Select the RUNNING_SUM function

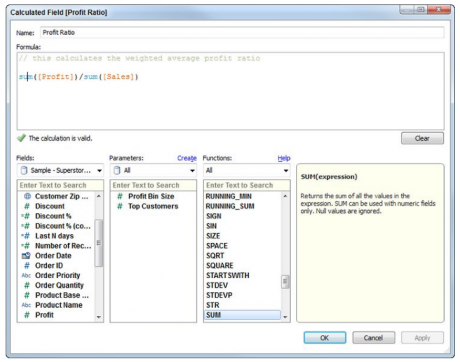[x=230, y=206]
